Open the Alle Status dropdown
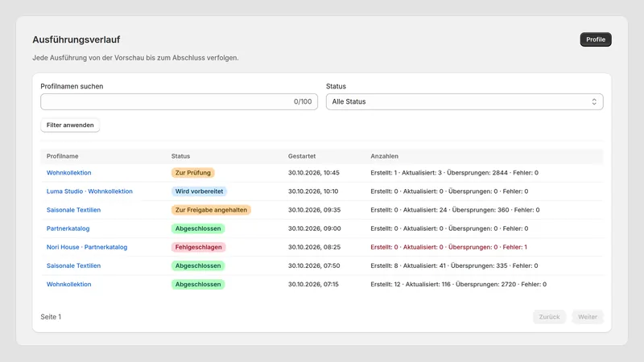 [x=464, y=102]
